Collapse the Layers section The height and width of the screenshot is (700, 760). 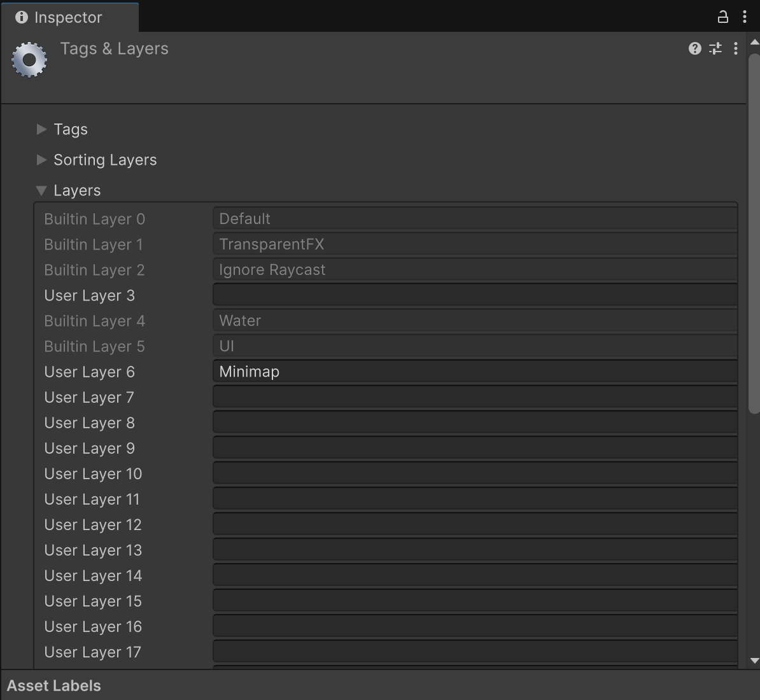pyautogui.click(x=41, y=190)
